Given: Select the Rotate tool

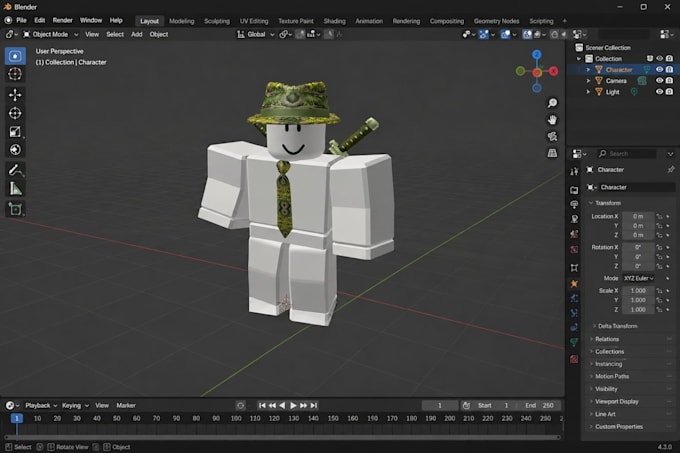Looking at the screenshot, I should point(15,113).
